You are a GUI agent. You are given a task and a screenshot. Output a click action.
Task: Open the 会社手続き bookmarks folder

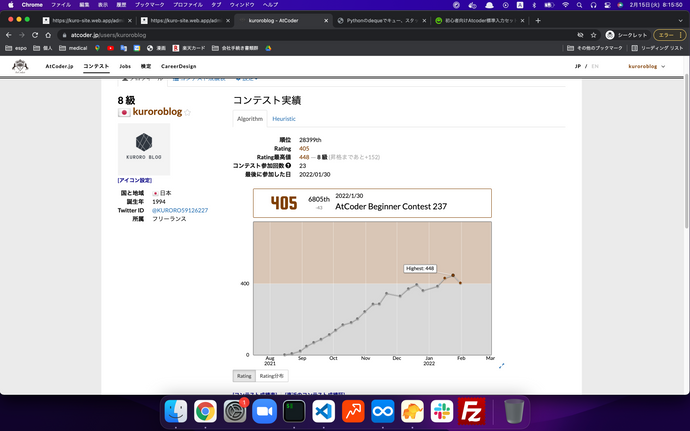click(x=235, y=48)
